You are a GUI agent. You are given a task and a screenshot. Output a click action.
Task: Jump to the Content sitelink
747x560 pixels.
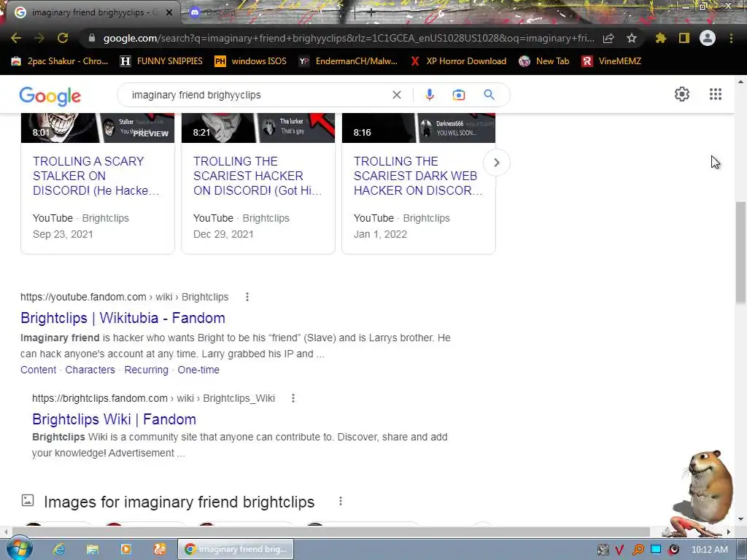tap(38, 370)
